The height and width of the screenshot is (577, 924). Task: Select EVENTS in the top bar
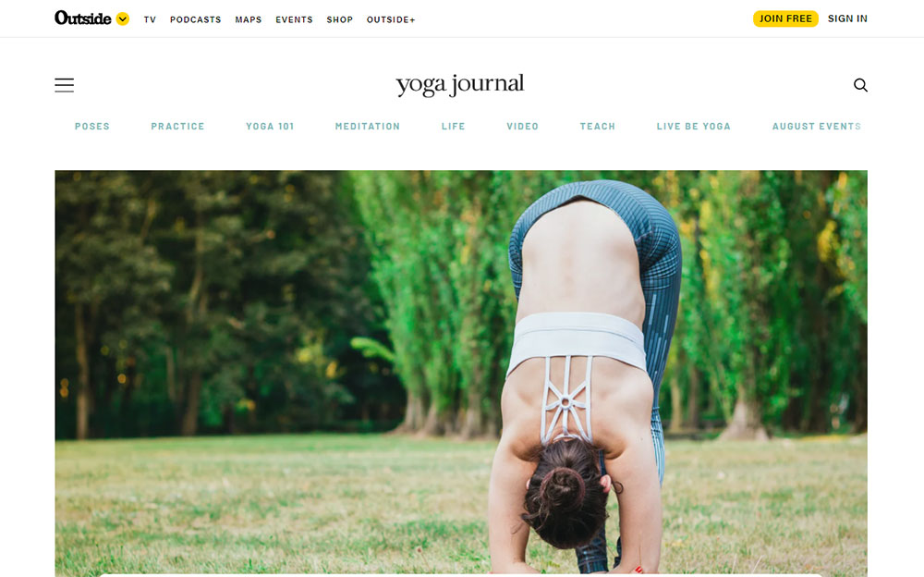294,19
